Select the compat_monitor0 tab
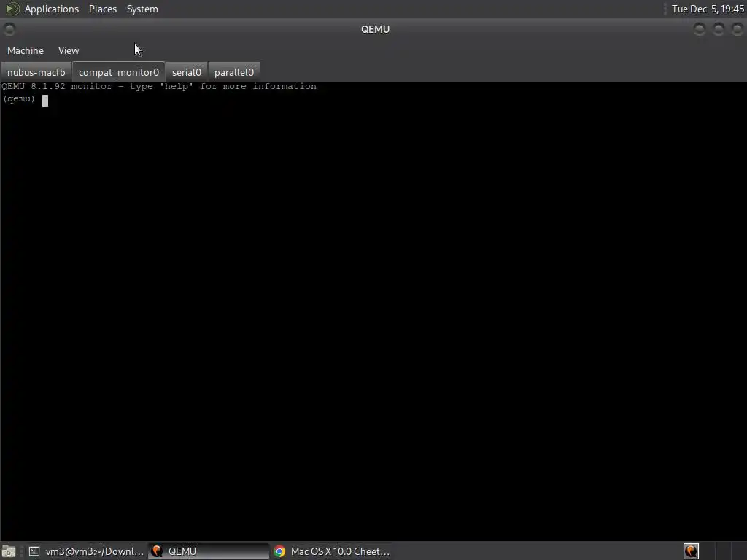Image resolution: width=747 pixels, height=560 pixels. [x=119, y=72]
